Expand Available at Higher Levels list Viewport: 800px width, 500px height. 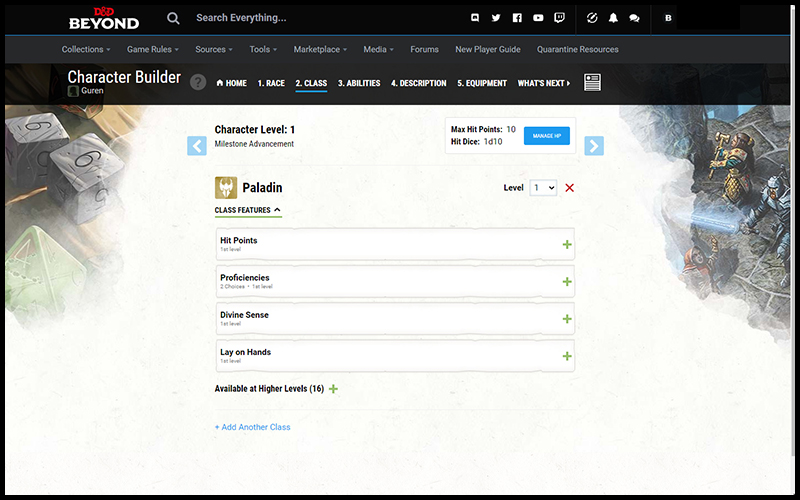(x=333, y=389)
